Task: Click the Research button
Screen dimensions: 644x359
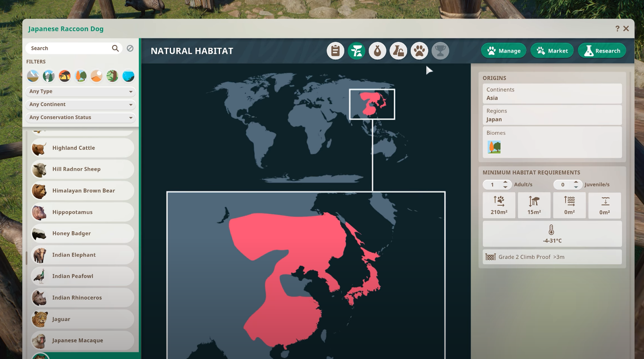Action: click(602, 51)
